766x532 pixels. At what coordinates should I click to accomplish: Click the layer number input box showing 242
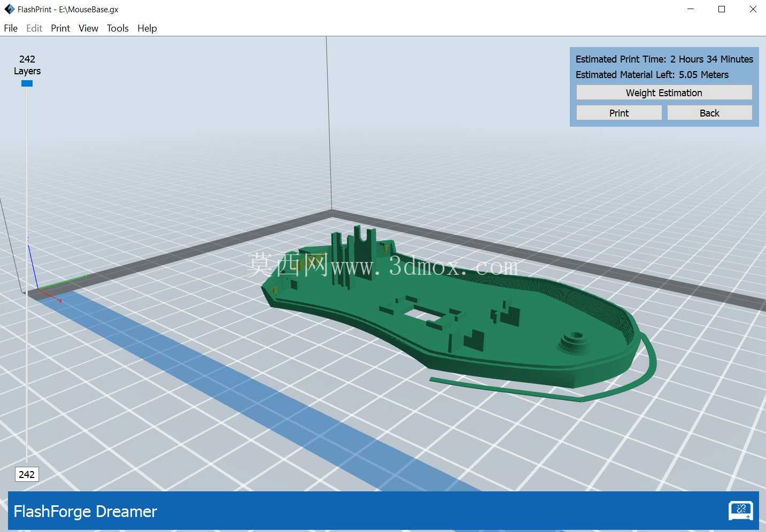tap(27, 474)
